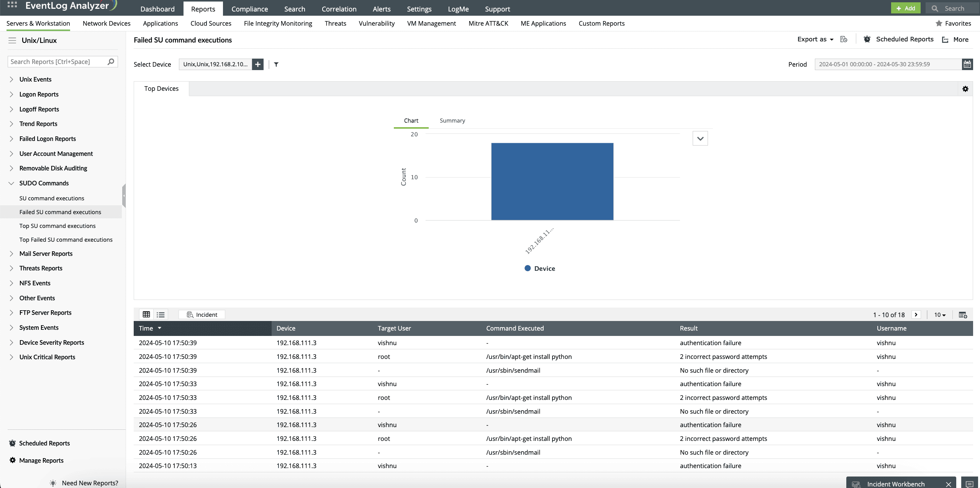Open the Period calendar icon

pyautogui.click(x=967, y=64)
